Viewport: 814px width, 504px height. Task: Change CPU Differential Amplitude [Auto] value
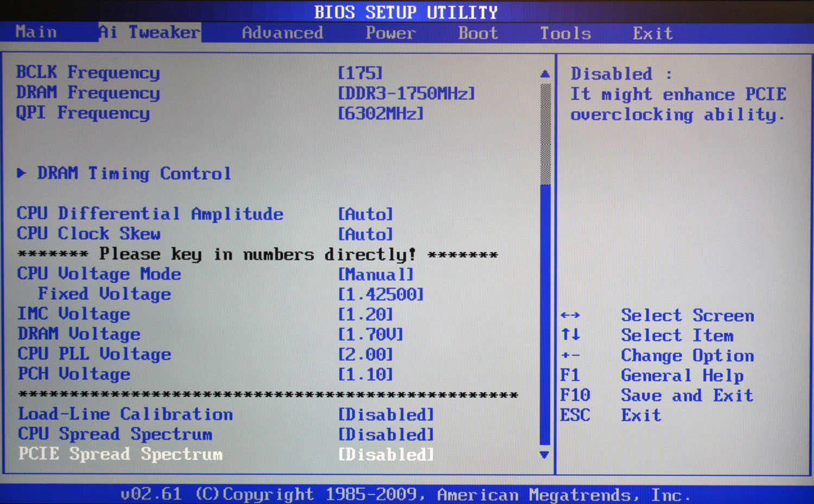coord(365,214)
